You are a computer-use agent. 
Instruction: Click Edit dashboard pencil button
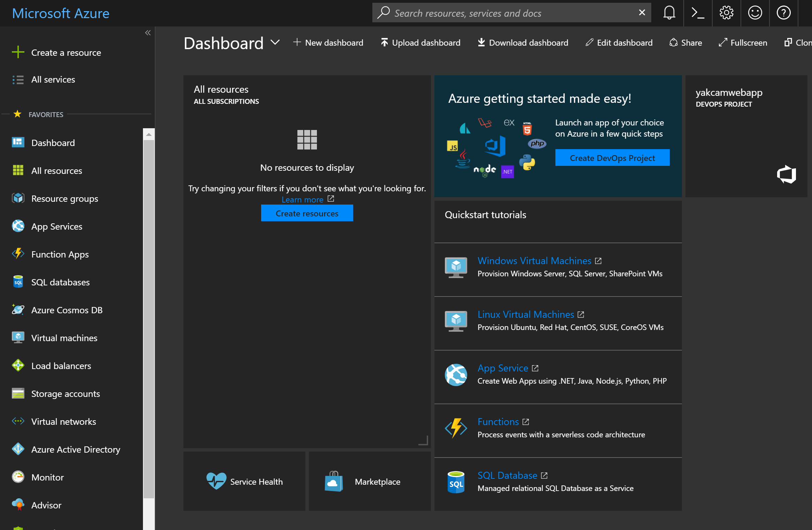click(x=619, y=43)
